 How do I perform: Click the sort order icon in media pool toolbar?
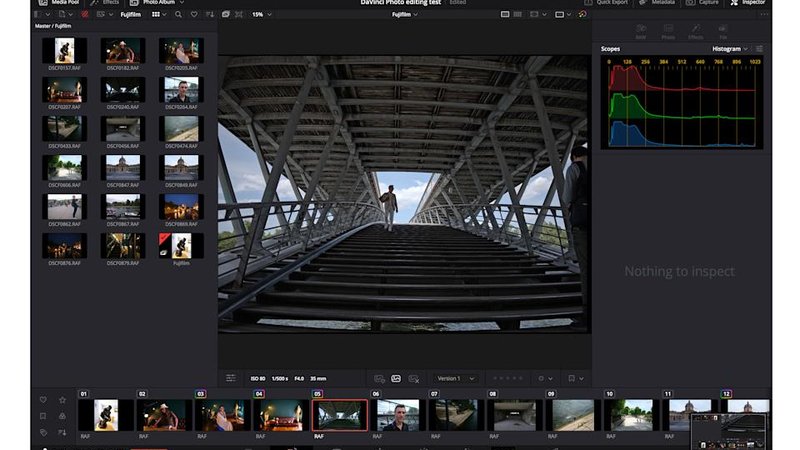point(210,14)
